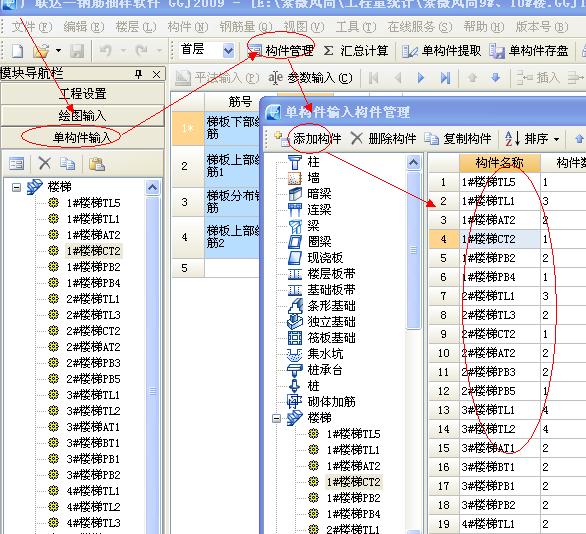Pin the 模块导航栏 panel
The image size is (586, 534).
(139, 74)
